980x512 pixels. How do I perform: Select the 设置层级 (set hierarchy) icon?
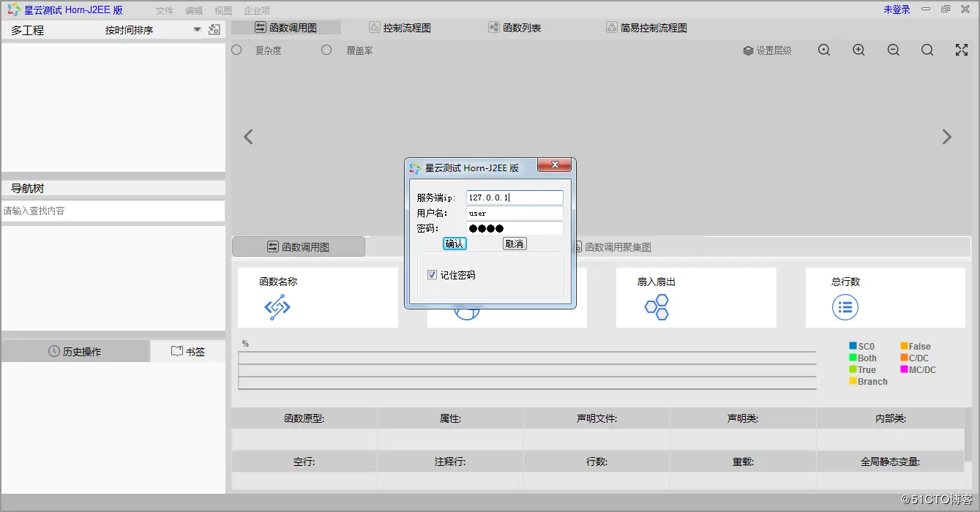click(x=747, y=50)
